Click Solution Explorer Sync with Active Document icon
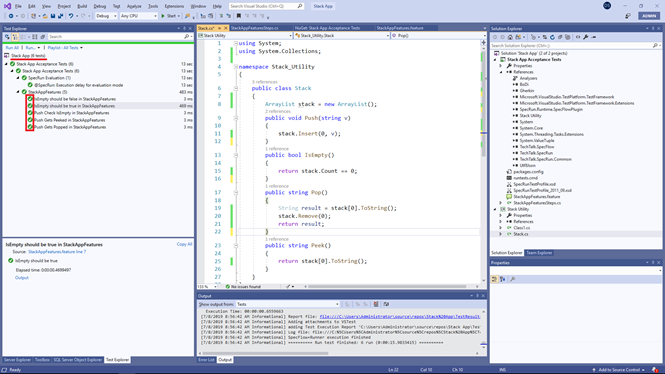Viewport: 665px width, 374px height. (545, 37)
